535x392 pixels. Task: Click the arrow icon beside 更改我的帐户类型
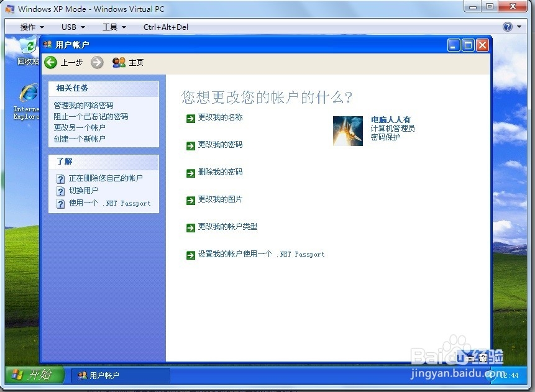click(190, 227)
